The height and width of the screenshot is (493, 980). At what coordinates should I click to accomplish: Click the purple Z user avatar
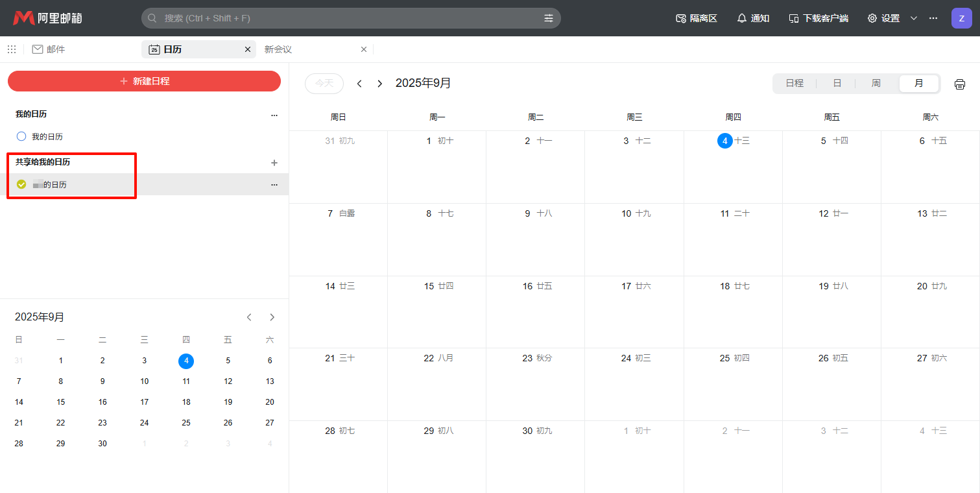click(x=961, y=18)
